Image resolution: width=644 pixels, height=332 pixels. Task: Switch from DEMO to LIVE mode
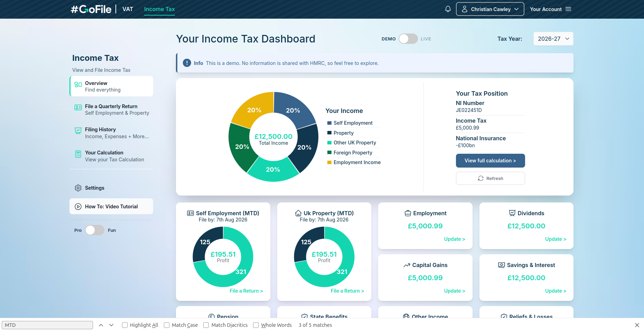pyautogui.click(x=408, y=39)
